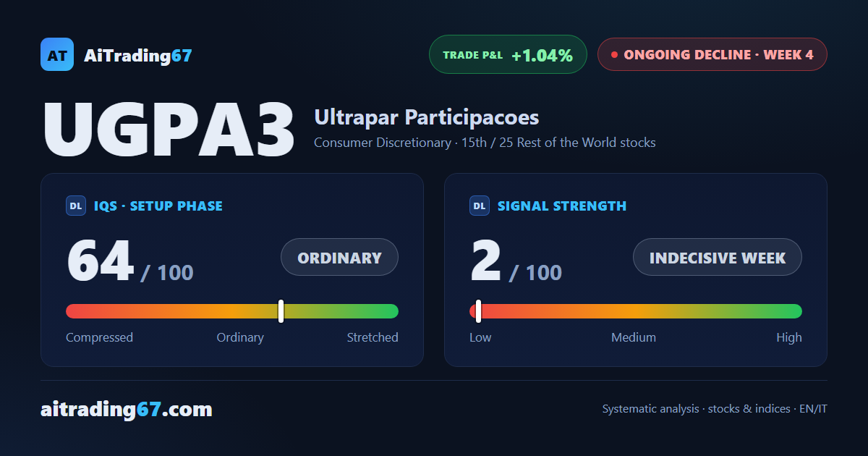
Task: Click the High label on signal gauge
Action: coord(789,337)
